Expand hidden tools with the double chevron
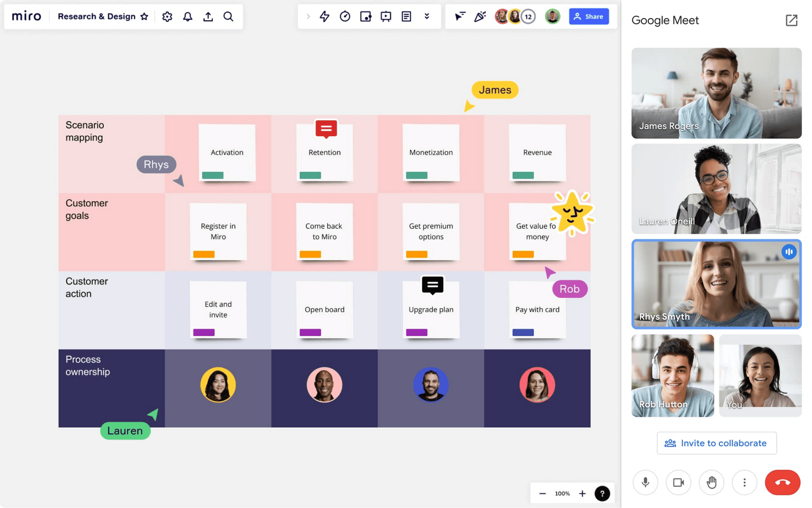 click(427, 16)
